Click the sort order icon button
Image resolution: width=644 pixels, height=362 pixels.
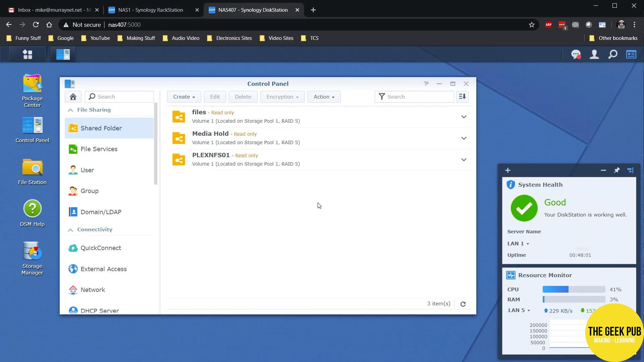[x=462, y=97]
